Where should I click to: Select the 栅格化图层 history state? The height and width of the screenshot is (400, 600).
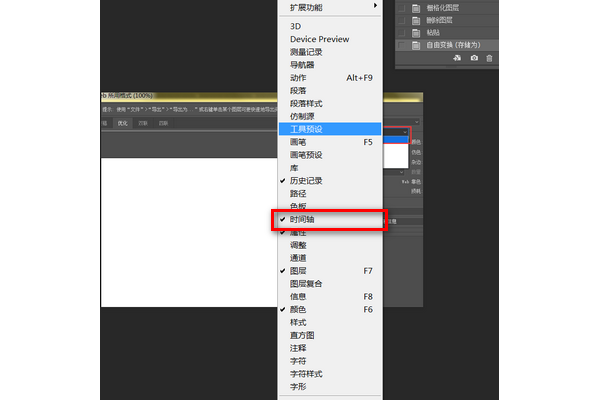447,8
